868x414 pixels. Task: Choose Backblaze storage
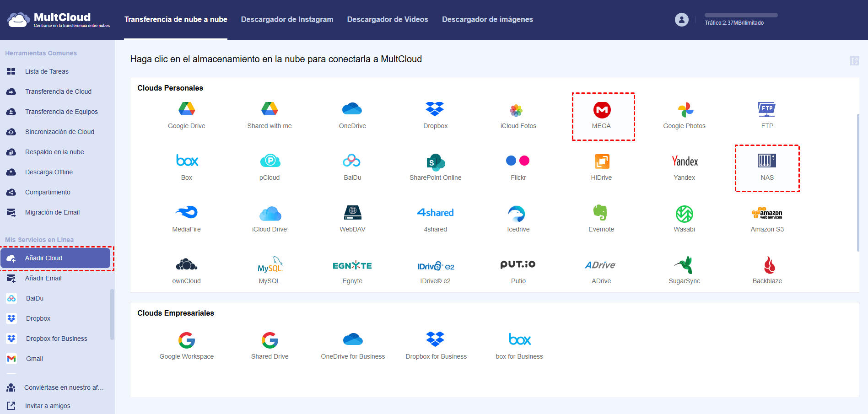tap(769, 265)
